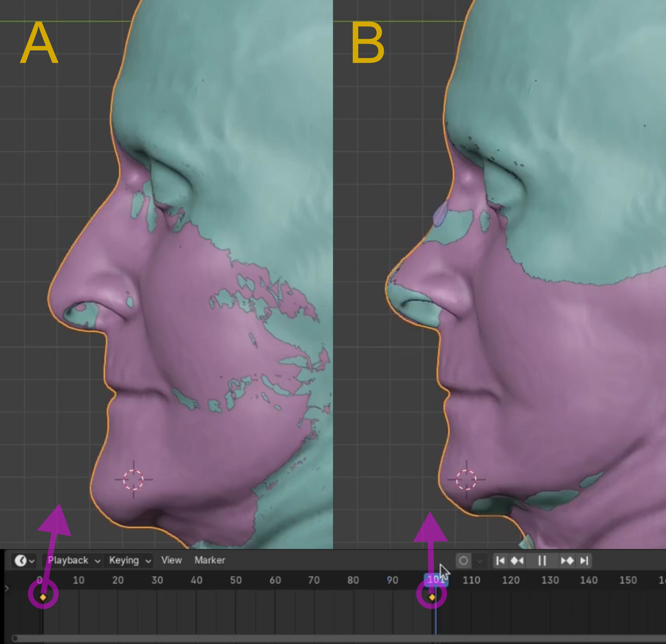Jump to previous keyframe

tap(517, 561)
